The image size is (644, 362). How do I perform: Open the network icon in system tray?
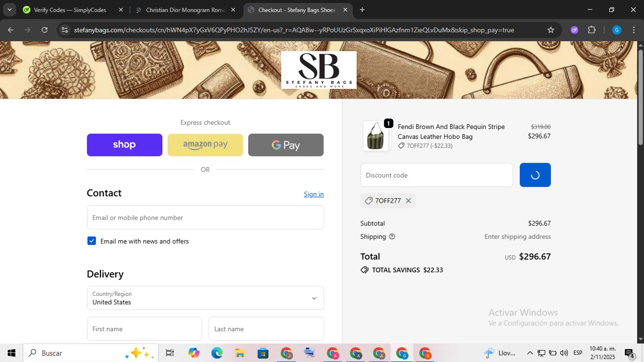(541, 353)
